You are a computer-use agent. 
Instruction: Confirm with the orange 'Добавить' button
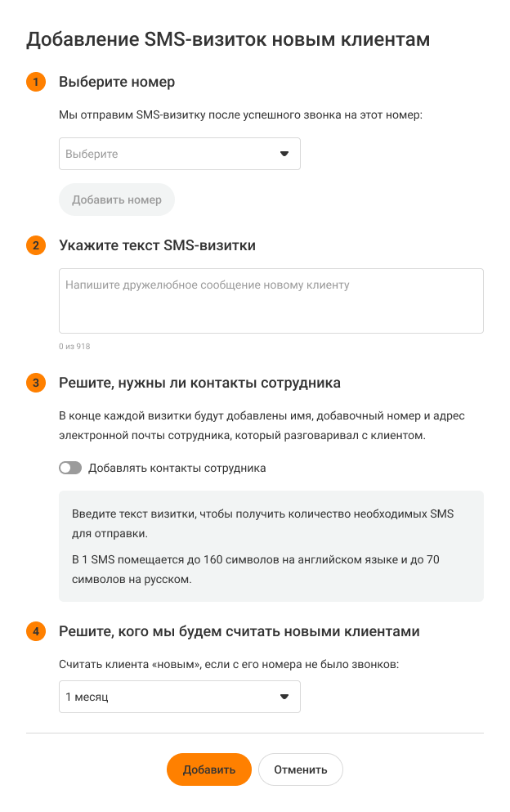point(208,769)
